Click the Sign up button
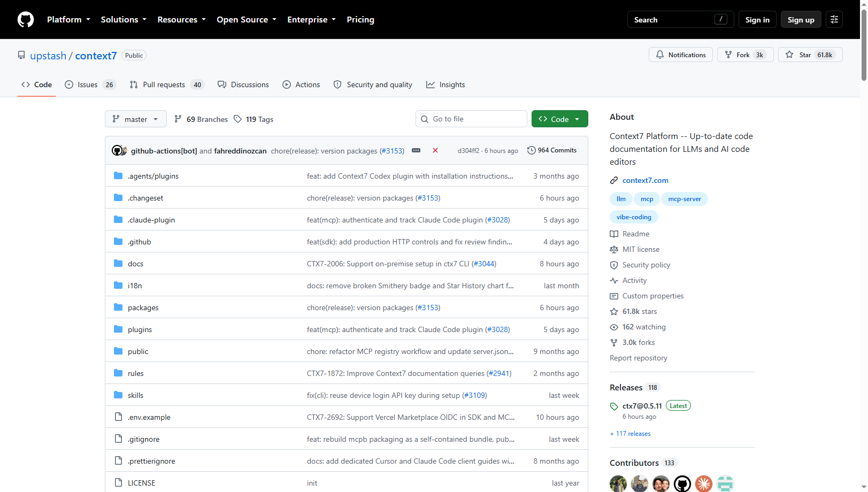The height and width of the screenshot is (492, 868). coord(801,19)
